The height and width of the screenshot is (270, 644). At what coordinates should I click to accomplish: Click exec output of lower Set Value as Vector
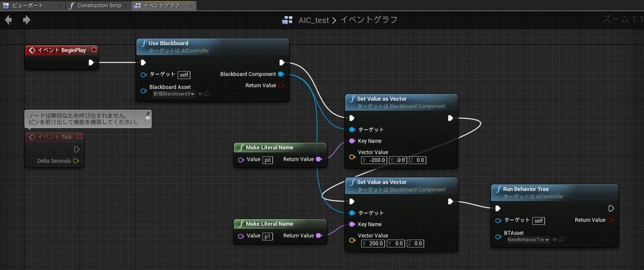pos(451,201)
